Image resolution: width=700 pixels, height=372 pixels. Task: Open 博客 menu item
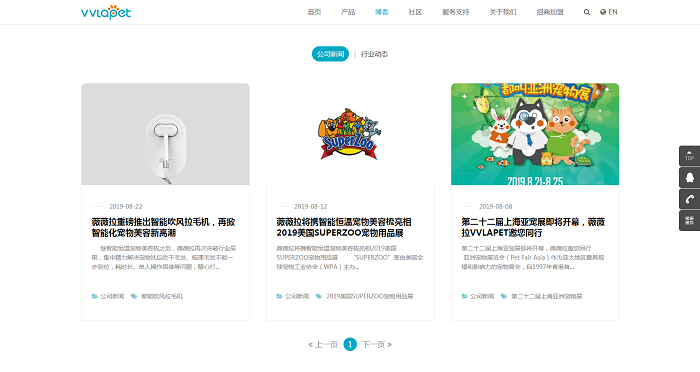point(382,12)
